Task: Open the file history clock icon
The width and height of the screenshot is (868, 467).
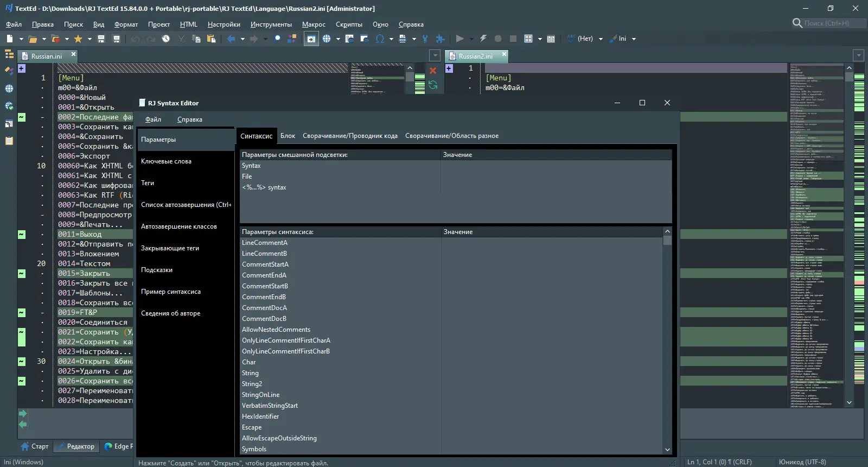Action: coord(166,39)
